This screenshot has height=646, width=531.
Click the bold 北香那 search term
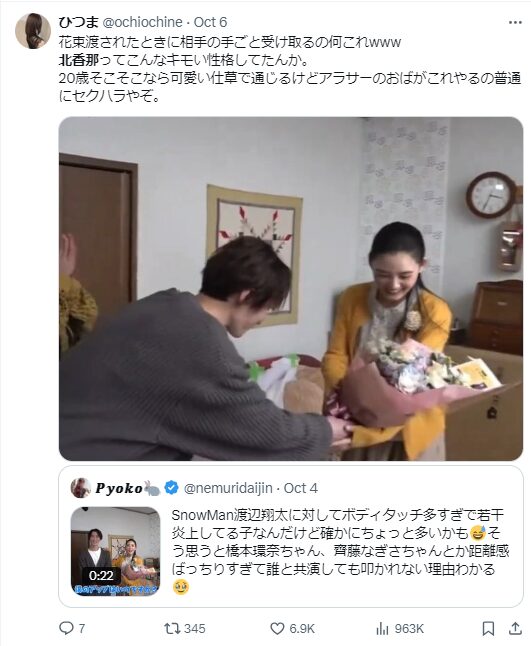point(79,61)
